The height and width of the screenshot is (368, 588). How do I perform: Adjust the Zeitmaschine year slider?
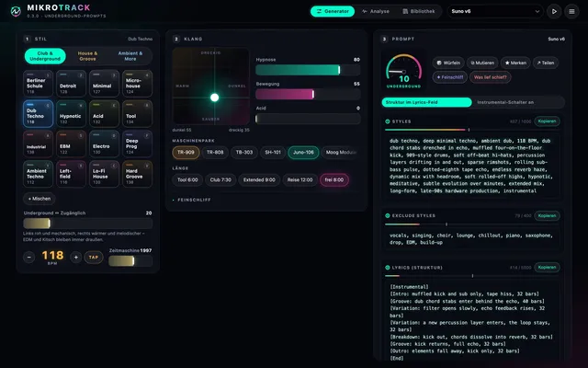[130, 260]
